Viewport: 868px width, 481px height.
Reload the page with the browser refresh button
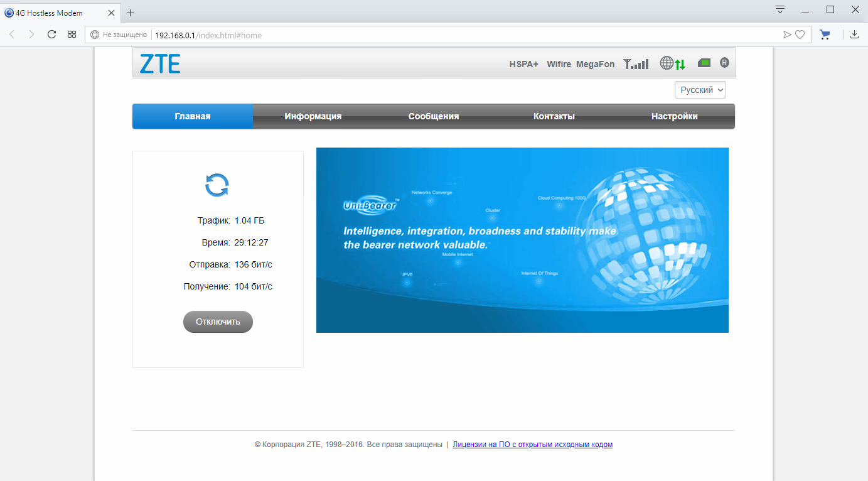point(52,35)
